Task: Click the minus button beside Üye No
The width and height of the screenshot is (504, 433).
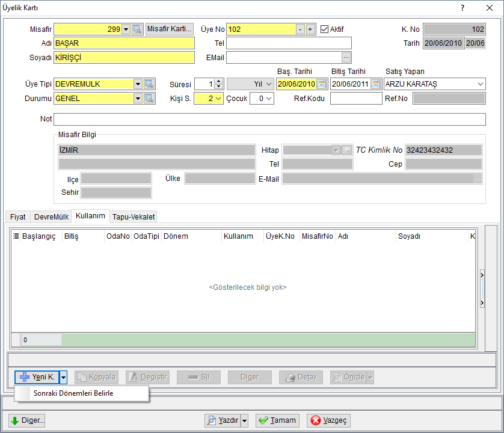Action: click(300, 29)
